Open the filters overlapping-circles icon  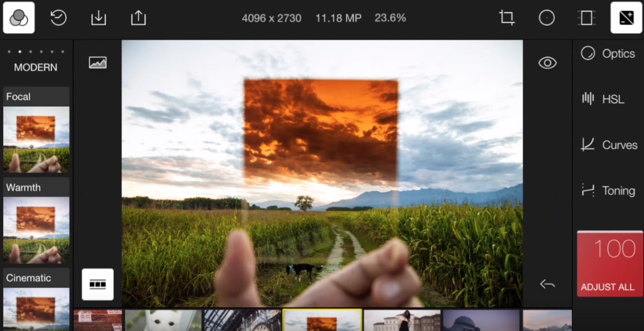[19, 18]
